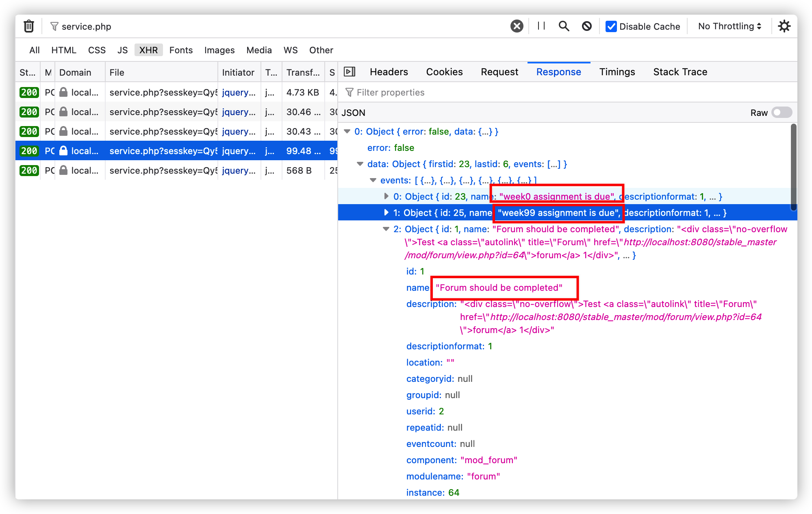The image size is (812, 514).
Task: Select the Media filter
Action: [x=259, y=50]
